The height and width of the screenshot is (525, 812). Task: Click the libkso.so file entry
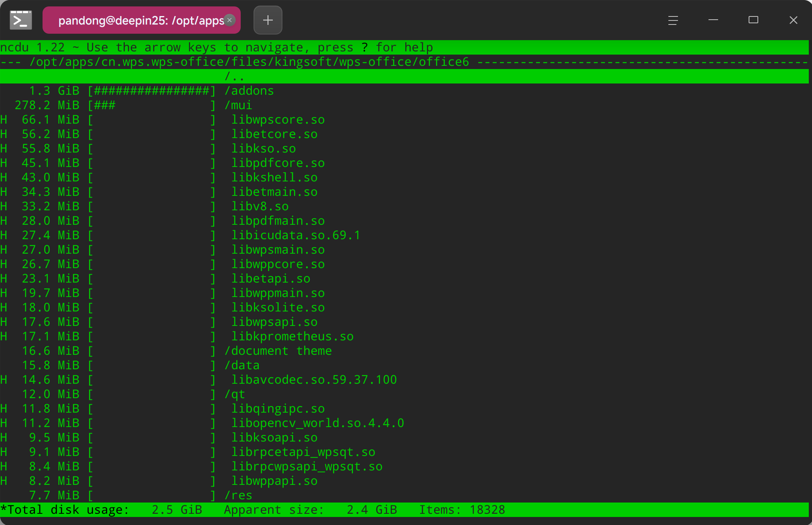click(264, 149)
